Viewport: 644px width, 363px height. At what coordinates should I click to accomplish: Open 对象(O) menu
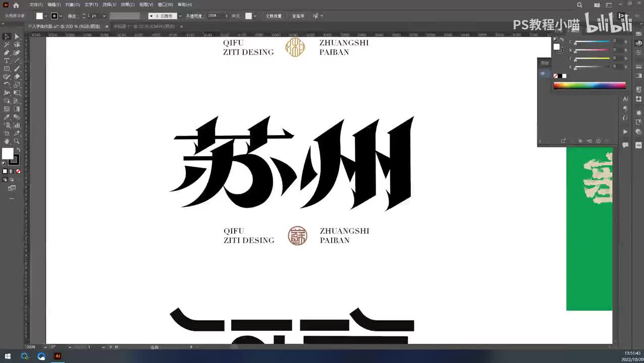click(x=73, y=5)
